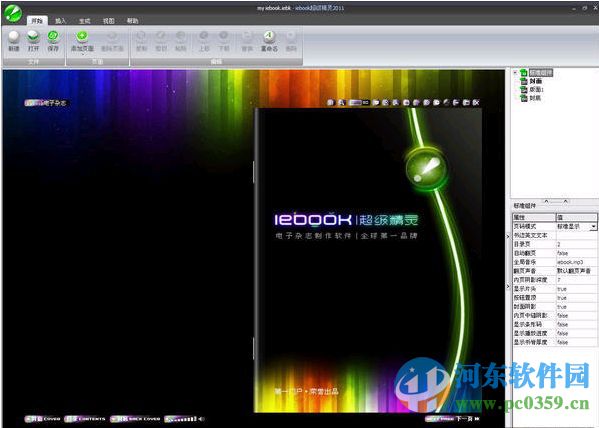Screen dimensions: 599x428
Task: Go to 下一页 next page
Action: point(453,419)
